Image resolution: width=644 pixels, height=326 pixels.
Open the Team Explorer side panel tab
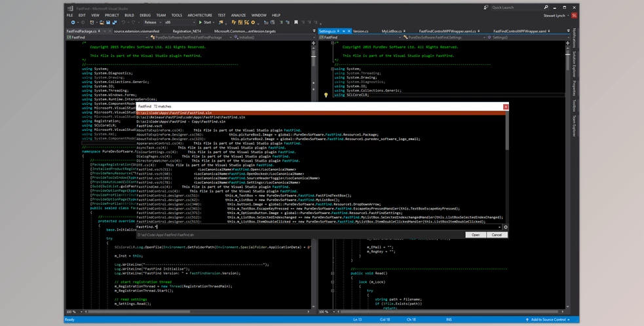(574, 126)
